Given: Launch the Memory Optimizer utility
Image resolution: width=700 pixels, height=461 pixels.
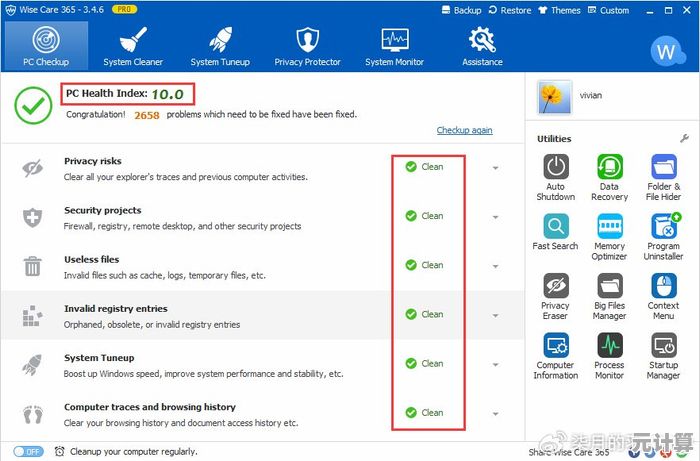Looking at the screenshot, I should pyautogui.click(x=609, y=237).
